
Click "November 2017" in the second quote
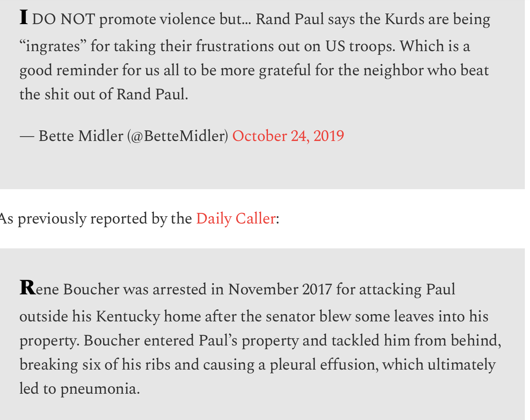point(280,290)
